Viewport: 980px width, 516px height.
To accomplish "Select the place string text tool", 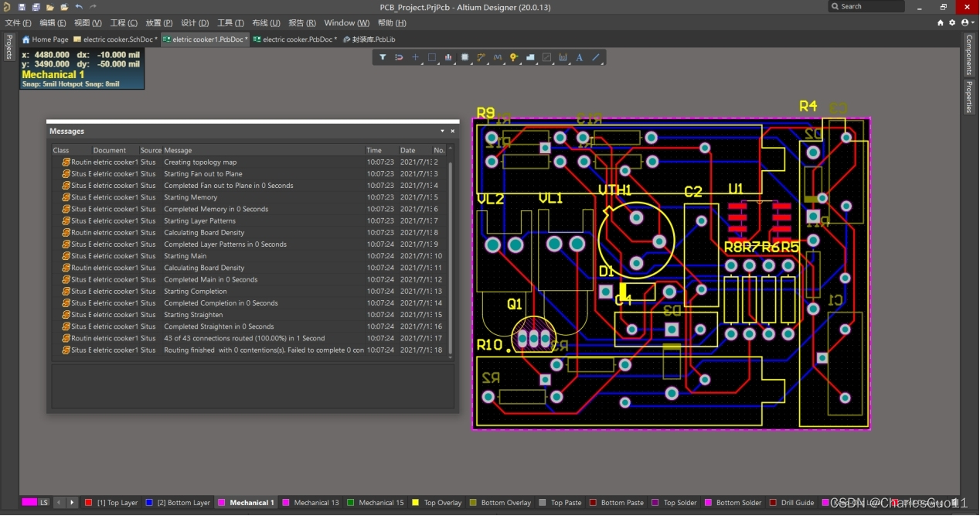I will pyautogui.click(x=579, y=57).
